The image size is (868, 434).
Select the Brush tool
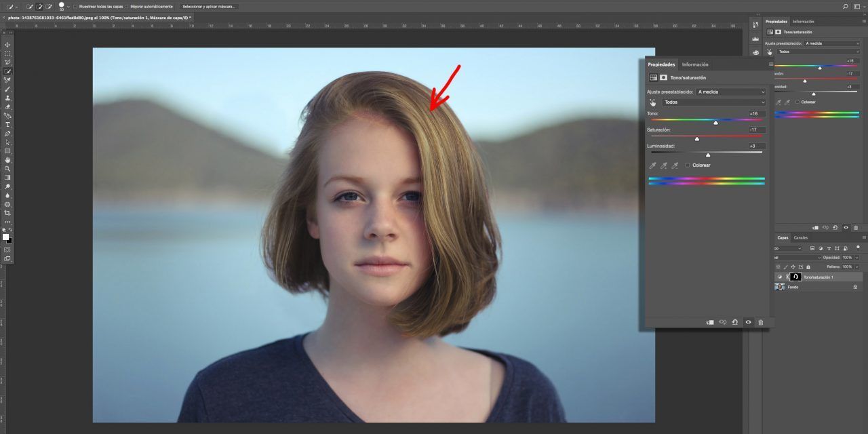click(7, 89)
